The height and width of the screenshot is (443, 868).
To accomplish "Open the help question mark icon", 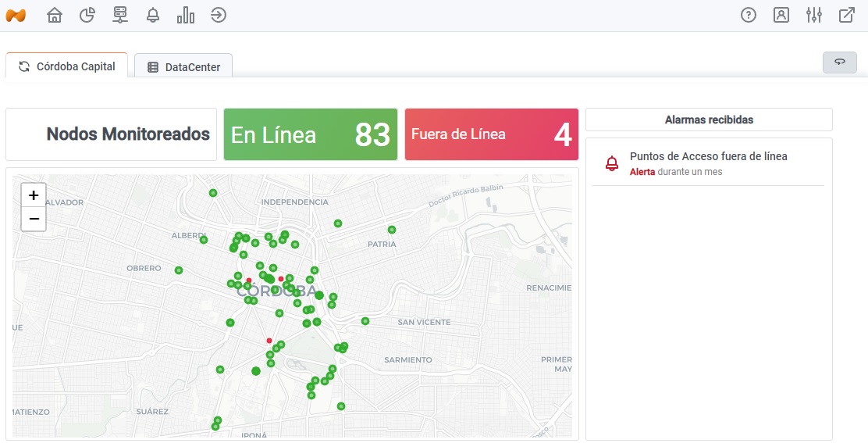I will (749, 15).
